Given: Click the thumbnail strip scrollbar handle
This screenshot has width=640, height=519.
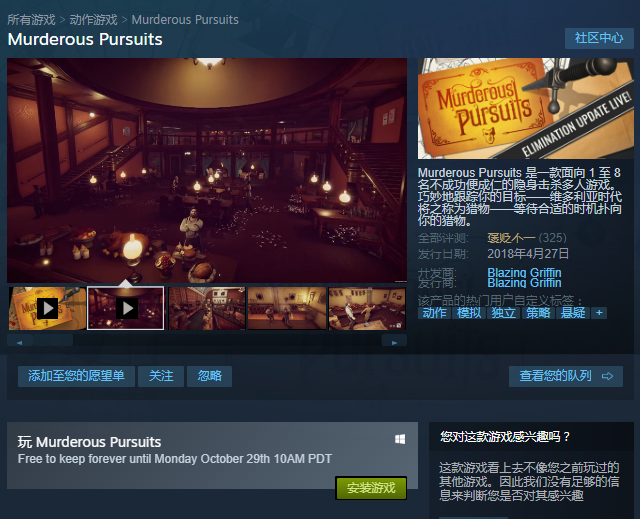Looking at the screenshot, I should coord(53,340).
